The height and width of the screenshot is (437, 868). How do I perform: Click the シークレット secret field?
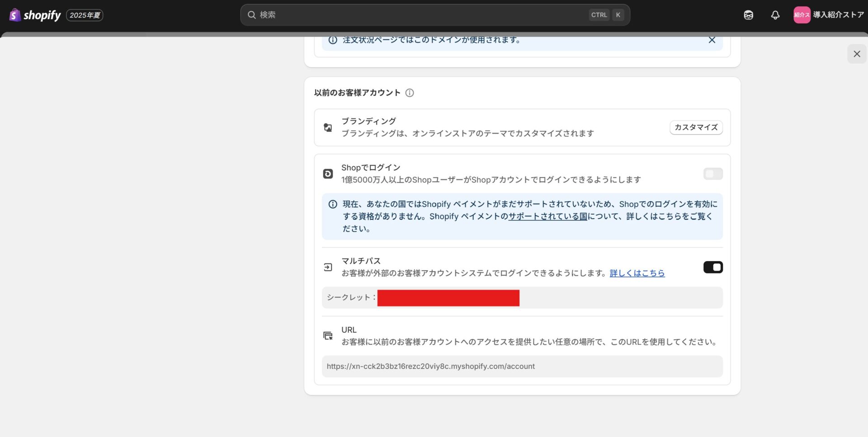(522, 297)
